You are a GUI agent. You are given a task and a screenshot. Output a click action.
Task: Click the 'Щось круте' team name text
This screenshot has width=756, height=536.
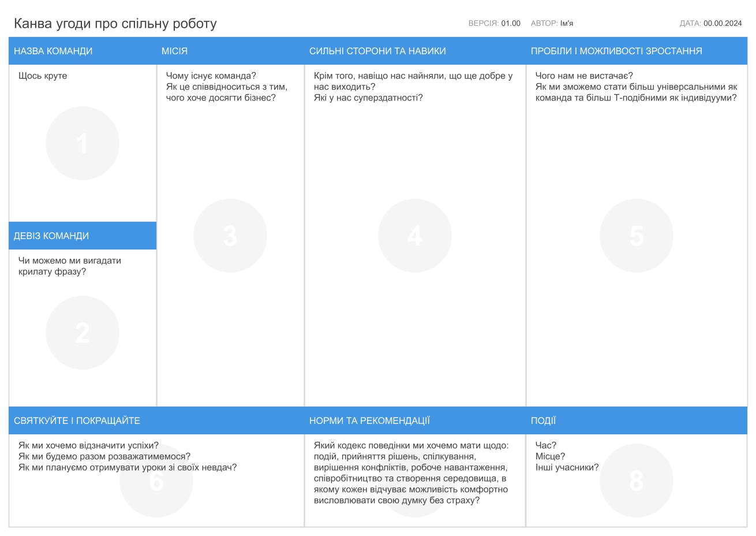pyautogui.click(x=43, y=76)
